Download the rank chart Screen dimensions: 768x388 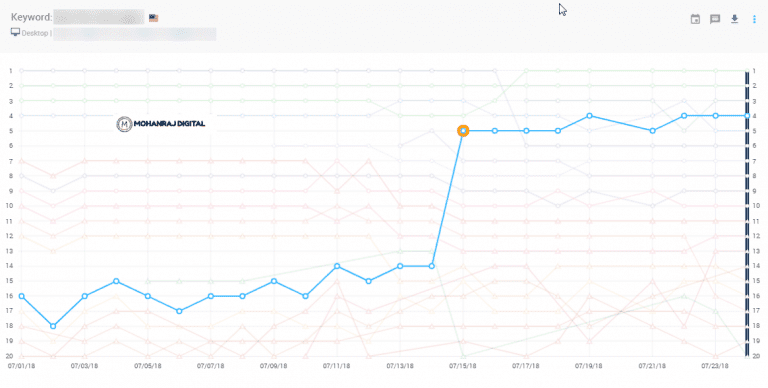pos(734,19)
